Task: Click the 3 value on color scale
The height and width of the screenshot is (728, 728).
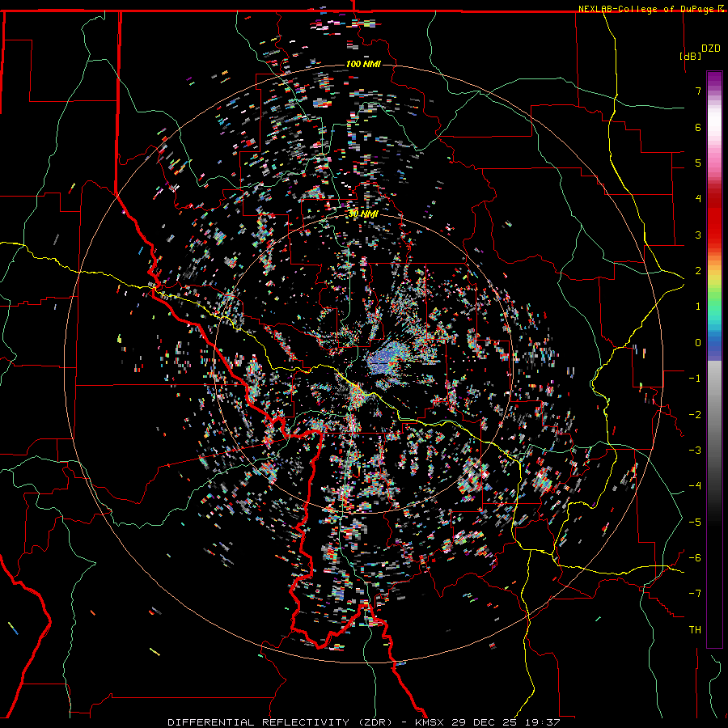Action: tap(698, 235)
